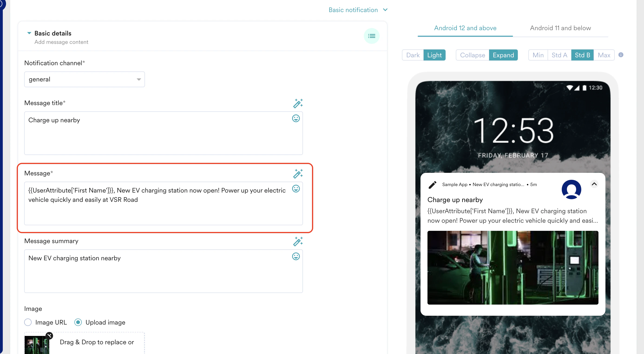The image size is (644, 354).
Task: Remove the uploaded image via its X icon
Action: pos(49,335)
